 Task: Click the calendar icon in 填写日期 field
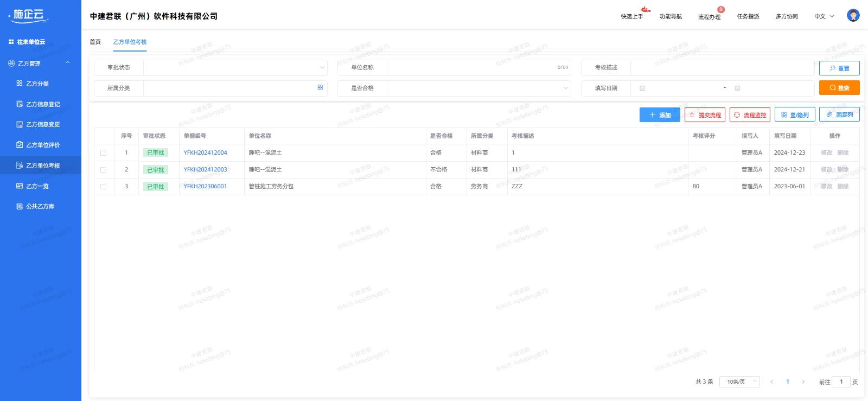642,88
